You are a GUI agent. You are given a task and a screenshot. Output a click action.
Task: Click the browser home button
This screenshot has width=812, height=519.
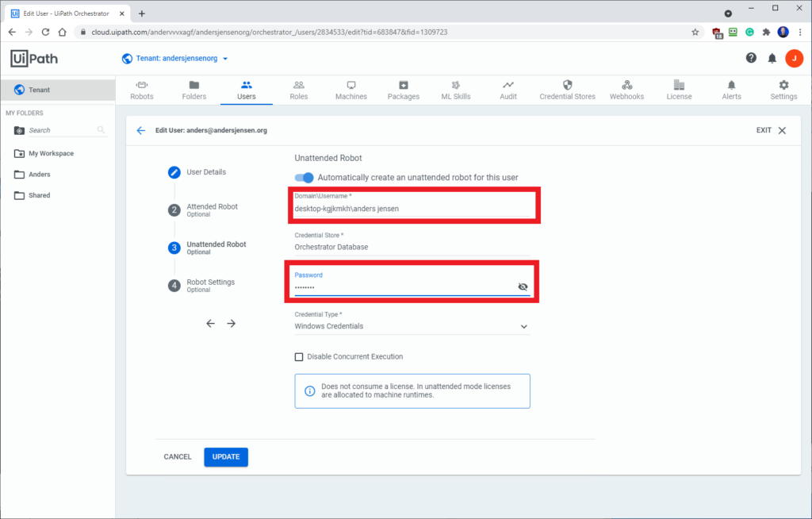pos(62,33)
